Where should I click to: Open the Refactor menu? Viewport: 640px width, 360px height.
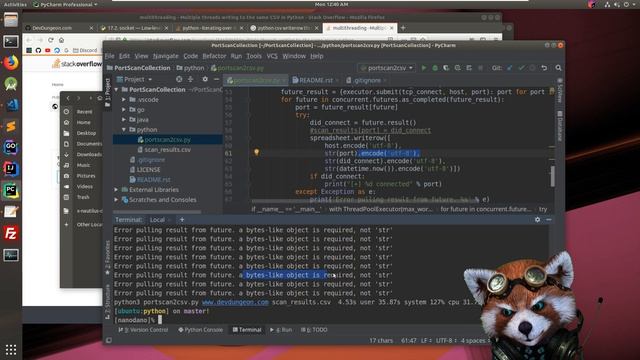(x=214, y=56)
